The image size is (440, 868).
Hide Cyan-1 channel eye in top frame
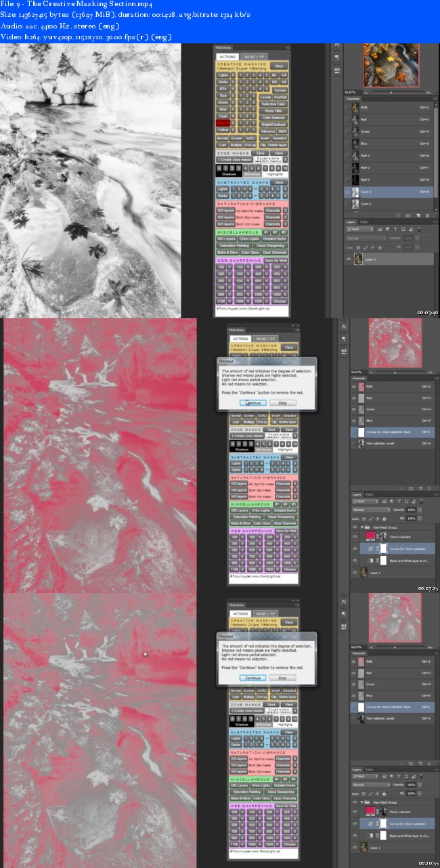pyautogui.click(x=347, y=192)
